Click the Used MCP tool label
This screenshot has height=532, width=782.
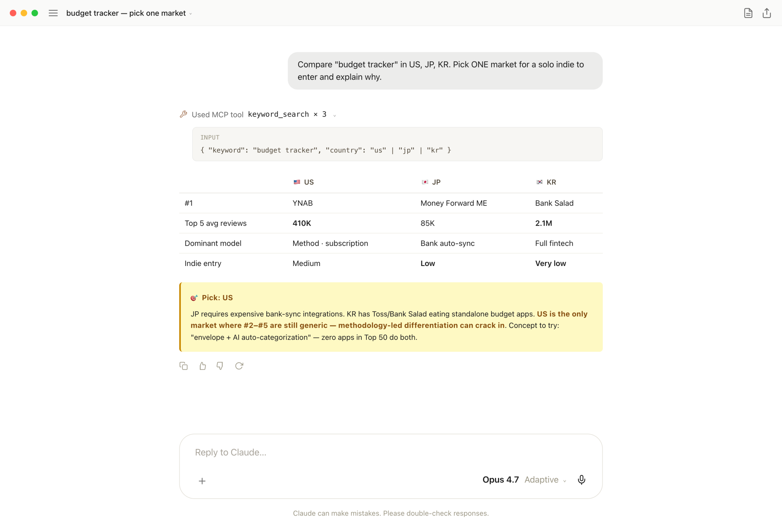coord(217,115)
